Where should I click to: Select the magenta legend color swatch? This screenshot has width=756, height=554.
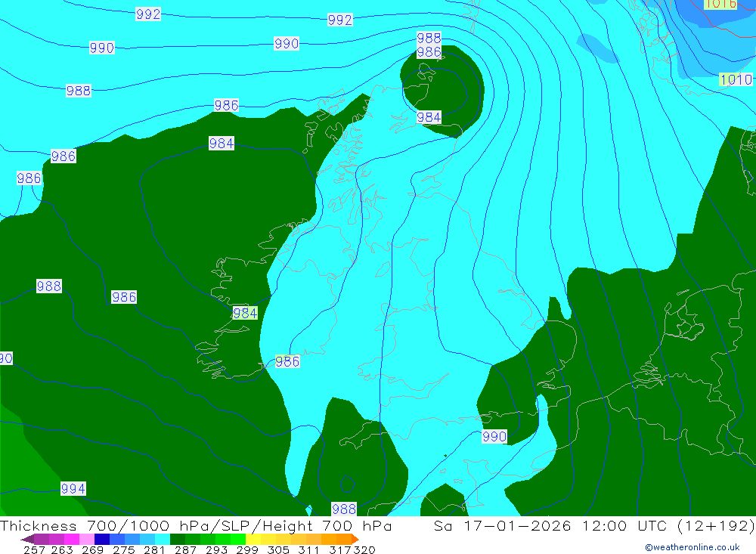point(70,539)
